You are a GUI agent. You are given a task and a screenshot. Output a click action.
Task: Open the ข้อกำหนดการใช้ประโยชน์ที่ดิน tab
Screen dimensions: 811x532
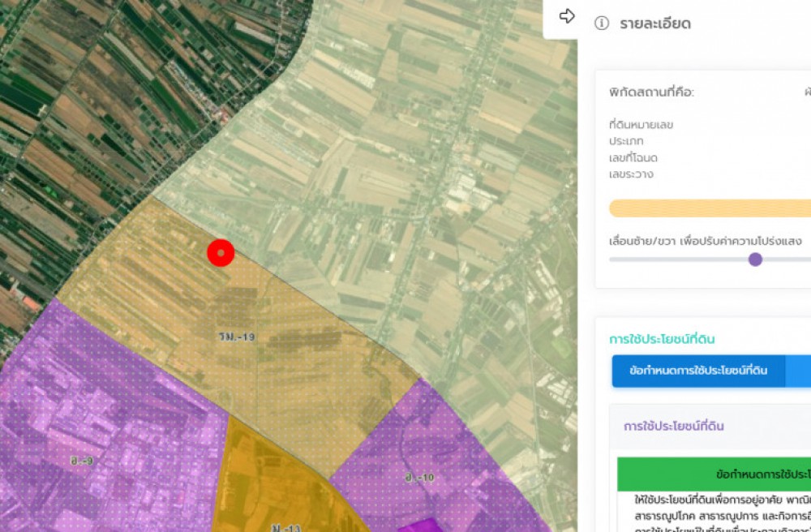tap(698, 371)
